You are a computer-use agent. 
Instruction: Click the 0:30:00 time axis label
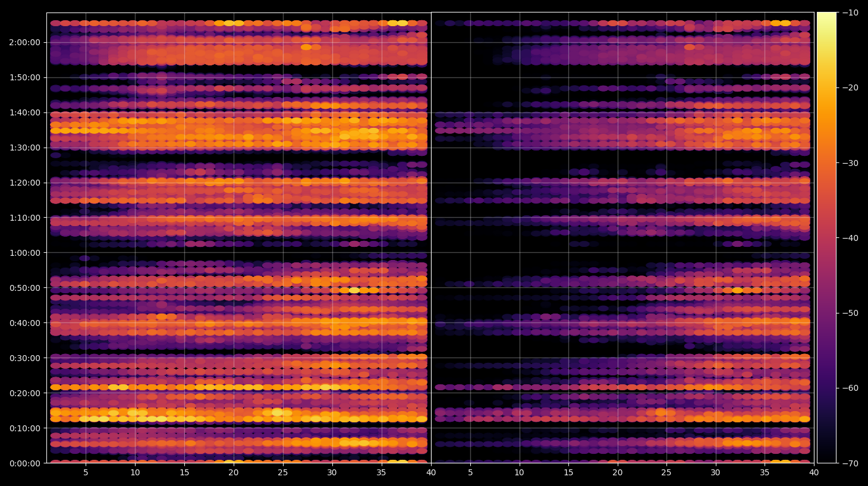coord(25,358)
